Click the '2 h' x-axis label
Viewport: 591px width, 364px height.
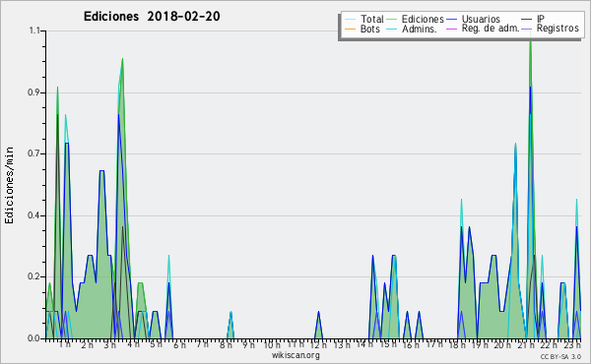87,344
